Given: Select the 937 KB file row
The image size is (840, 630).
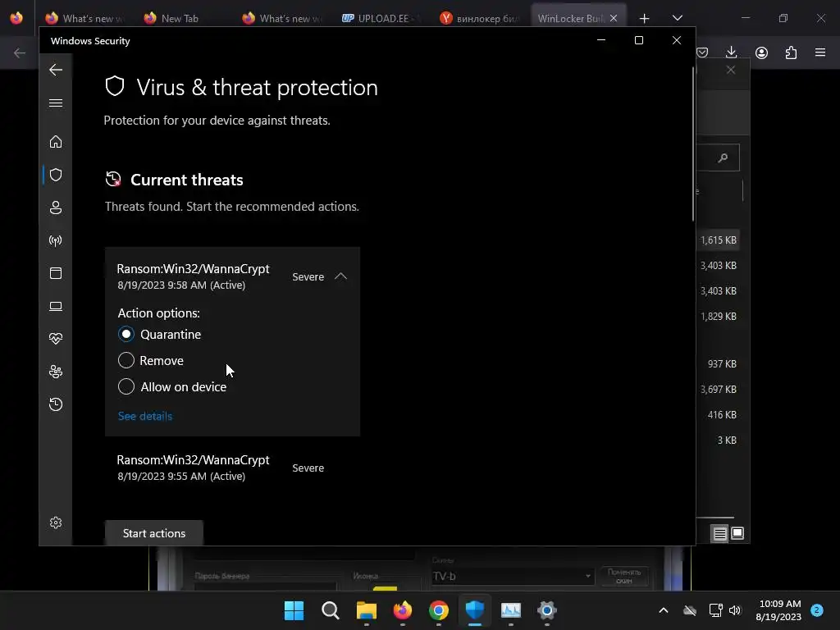Looking at the screenshot, I should [719, 363].
